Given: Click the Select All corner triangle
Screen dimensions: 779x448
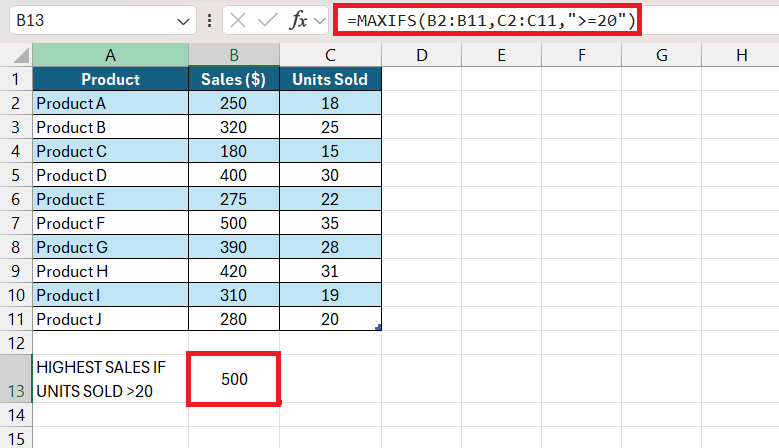Looking at the screenshot, I should coord(21,55).
